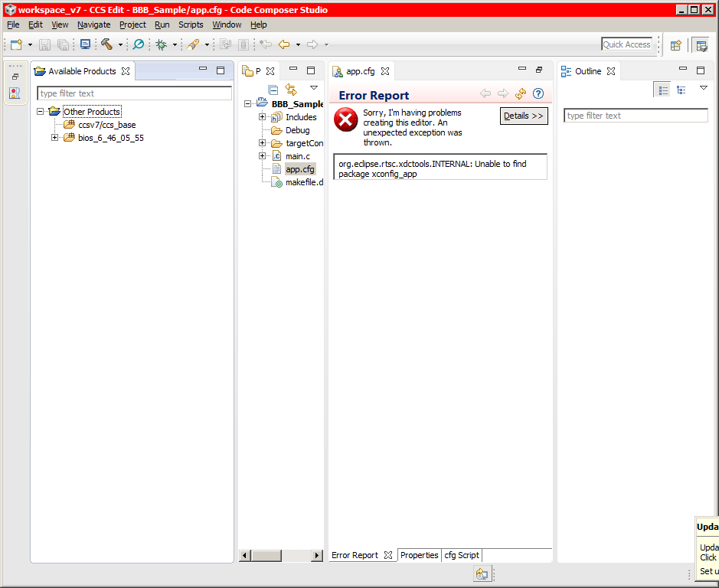The height and width of the screenshot is (588, 719).
Task: Collapse the Other Products tree node
Action: coord(41,112)
